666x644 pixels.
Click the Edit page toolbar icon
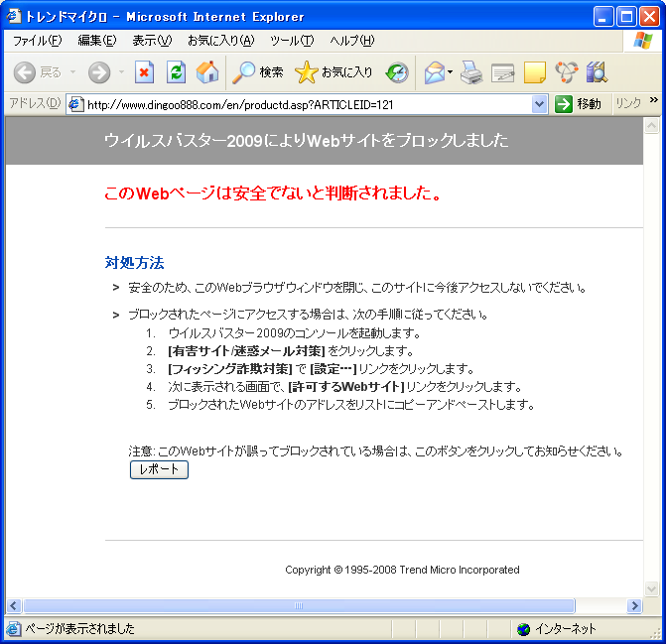[x=503, y=72]
